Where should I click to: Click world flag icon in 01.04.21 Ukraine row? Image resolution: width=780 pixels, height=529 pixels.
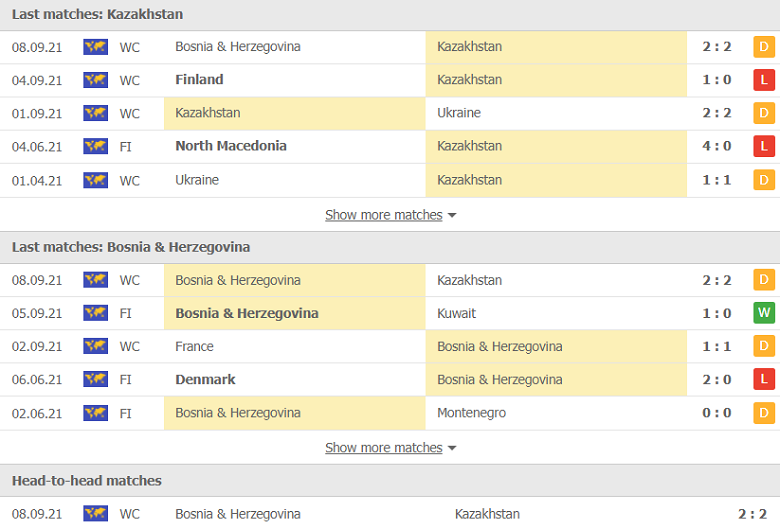[96, 180]
